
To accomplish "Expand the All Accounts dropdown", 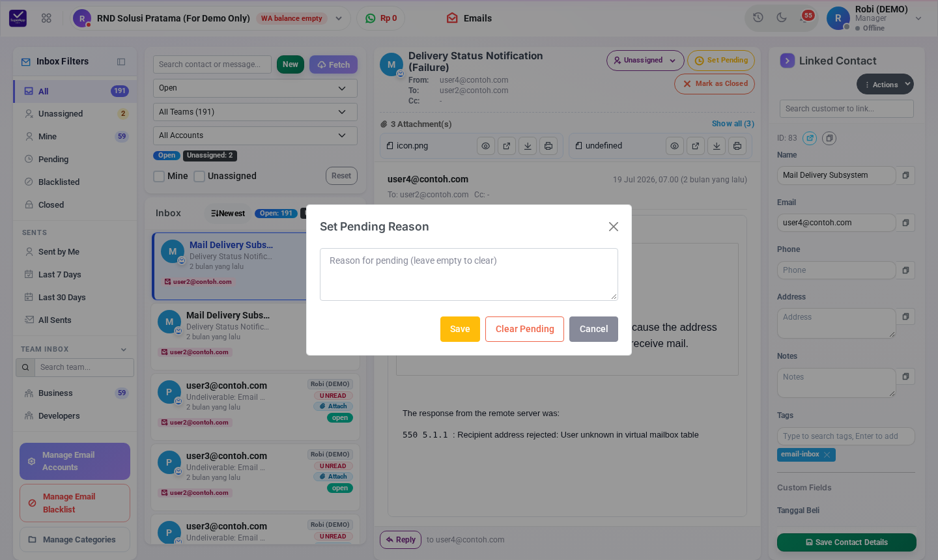I will (255, 135).
